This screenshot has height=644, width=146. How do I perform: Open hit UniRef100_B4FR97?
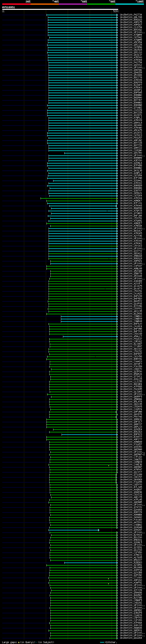pyautogui.click(x=131, y=354)
